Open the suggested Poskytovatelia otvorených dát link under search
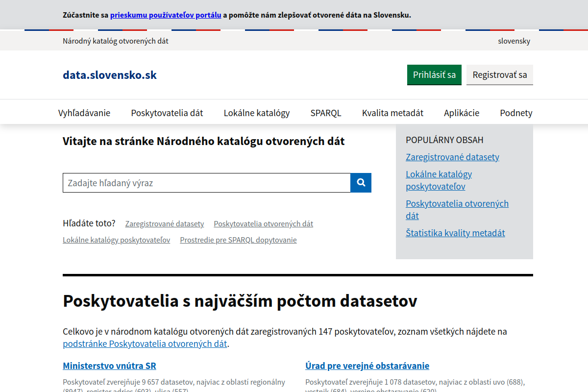 click(264, 224)
